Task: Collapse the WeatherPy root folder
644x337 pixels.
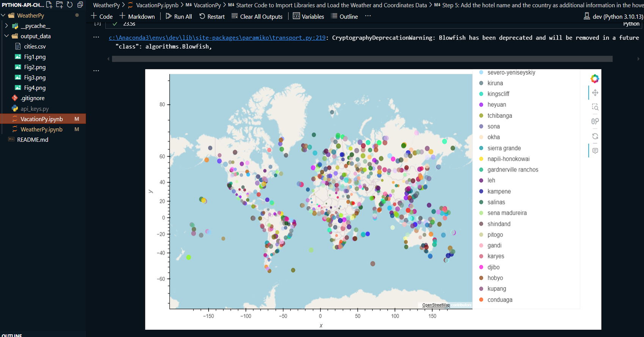Action: [3, 16]
